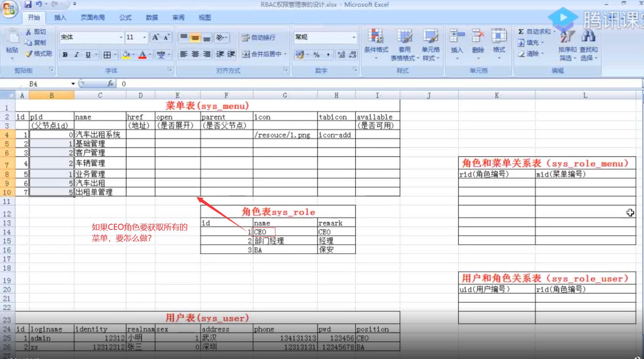Open the font size 11 dropdown
This screenshot has width=644, height=359.
coord(145,37)
